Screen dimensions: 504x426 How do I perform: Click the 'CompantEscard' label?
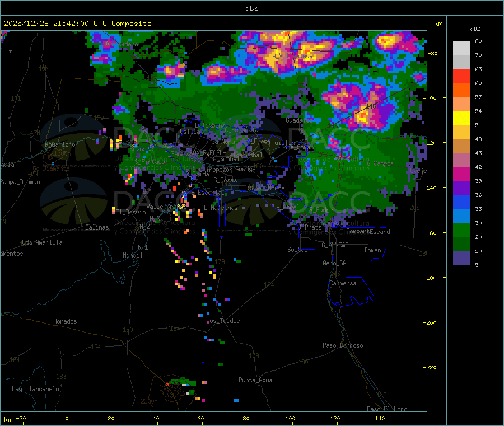pyautogui.click(x=368, y=232)
